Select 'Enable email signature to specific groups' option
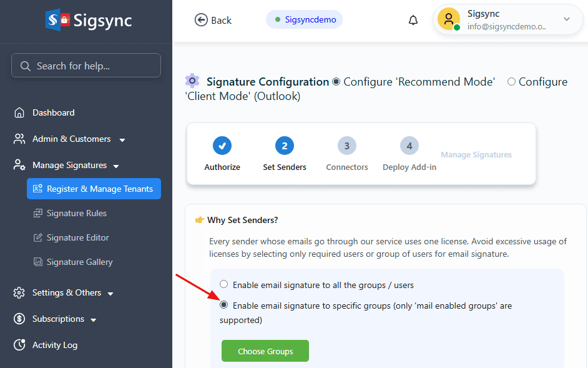Screen dimensions: 588x368 coord(224,306)
